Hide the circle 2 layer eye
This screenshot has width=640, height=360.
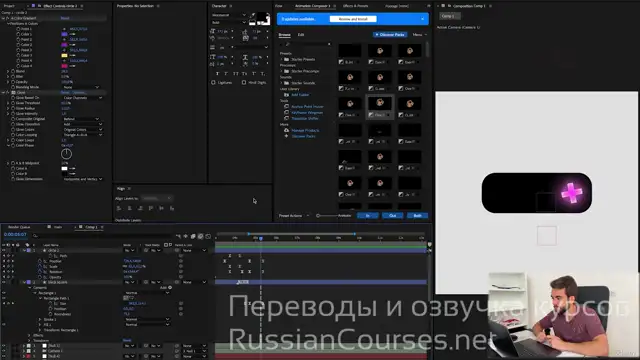point(4,250)
